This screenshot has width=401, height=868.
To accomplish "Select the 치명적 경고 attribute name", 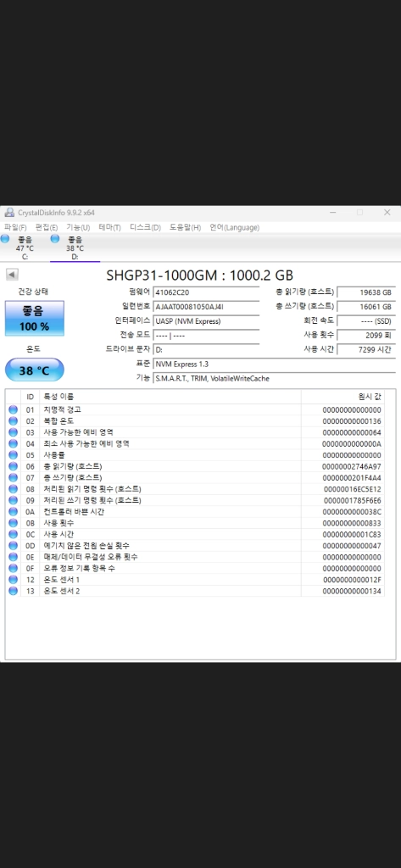I will tap(63, 410).
